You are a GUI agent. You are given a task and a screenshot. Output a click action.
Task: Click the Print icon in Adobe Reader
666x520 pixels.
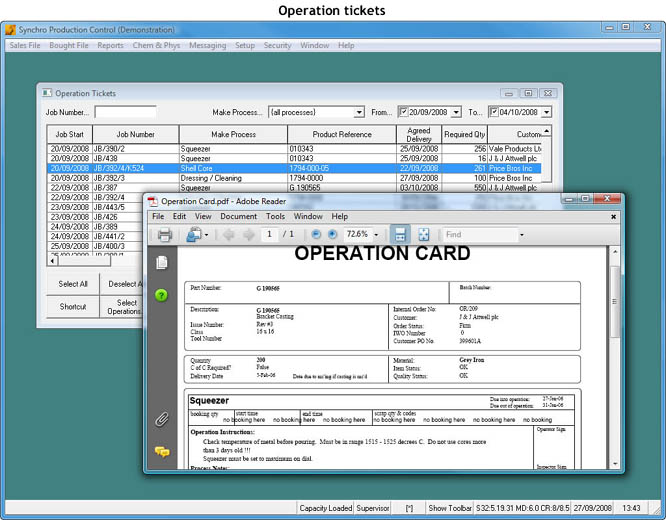click(x=165, y=235)
